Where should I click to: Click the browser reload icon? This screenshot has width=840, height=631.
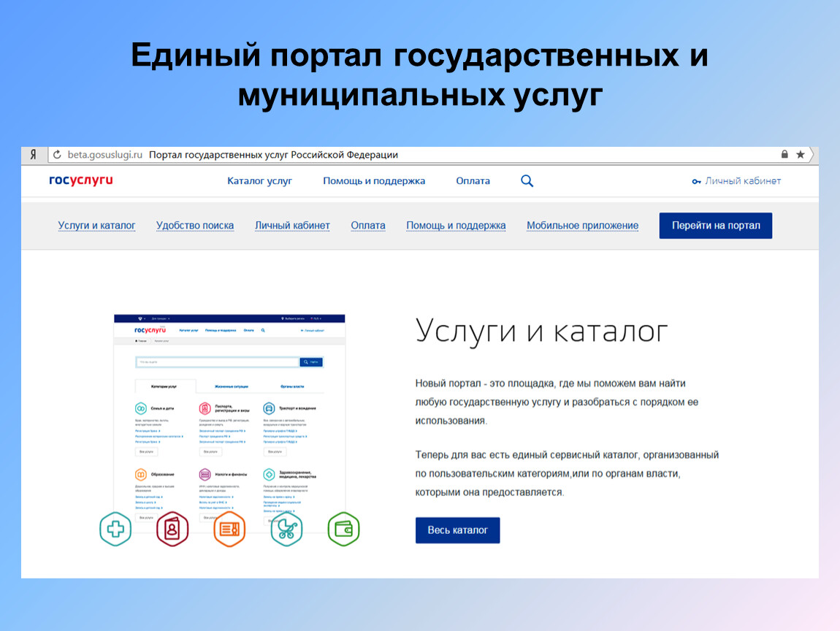pyautogui.click(x=57, y=155)
